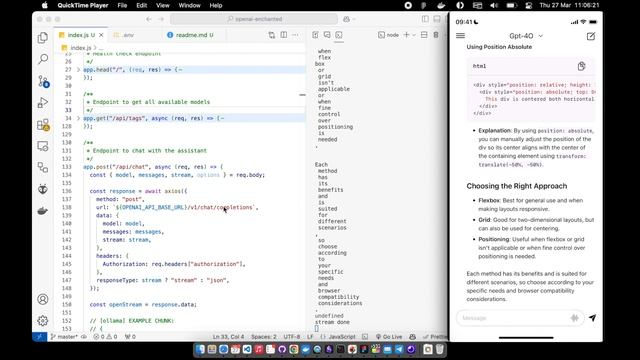Click the 'Choosing the Right Approach' heading
Screen dimensions: 640x360
pyautogui.click(x=517, y=186)
